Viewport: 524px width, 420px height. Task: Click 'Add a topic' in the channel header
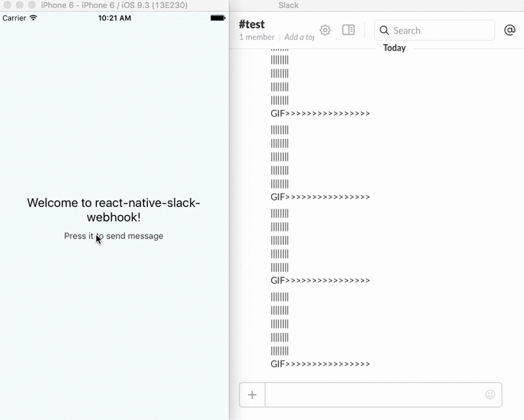tap(299, 37)
